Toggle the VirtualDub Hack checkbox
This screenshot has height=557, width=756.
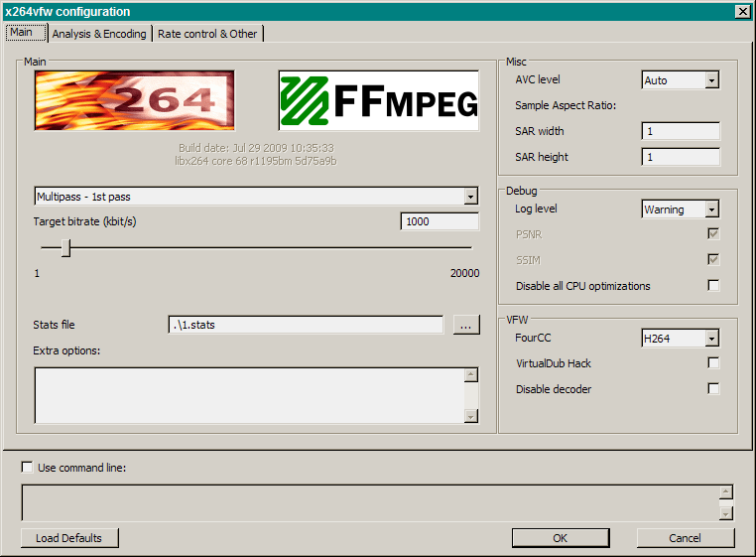[x=713, y=363]
